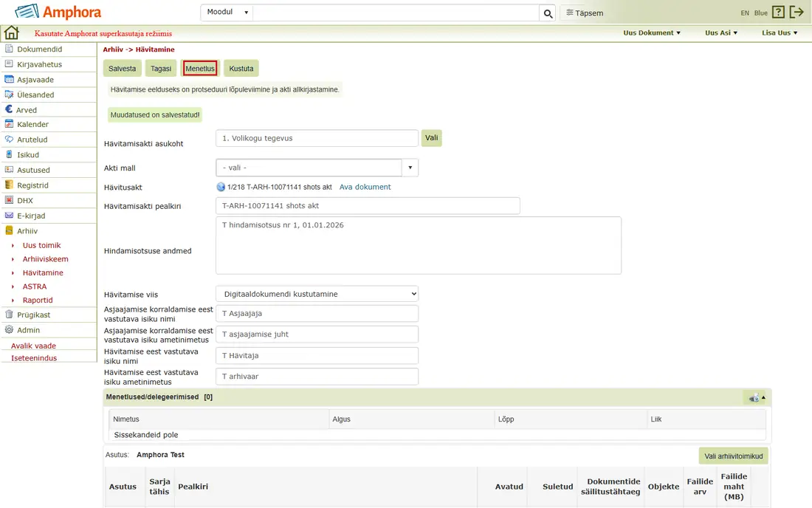
Task: Click the Ava dokument link
Action: click(x=365, y=187)
